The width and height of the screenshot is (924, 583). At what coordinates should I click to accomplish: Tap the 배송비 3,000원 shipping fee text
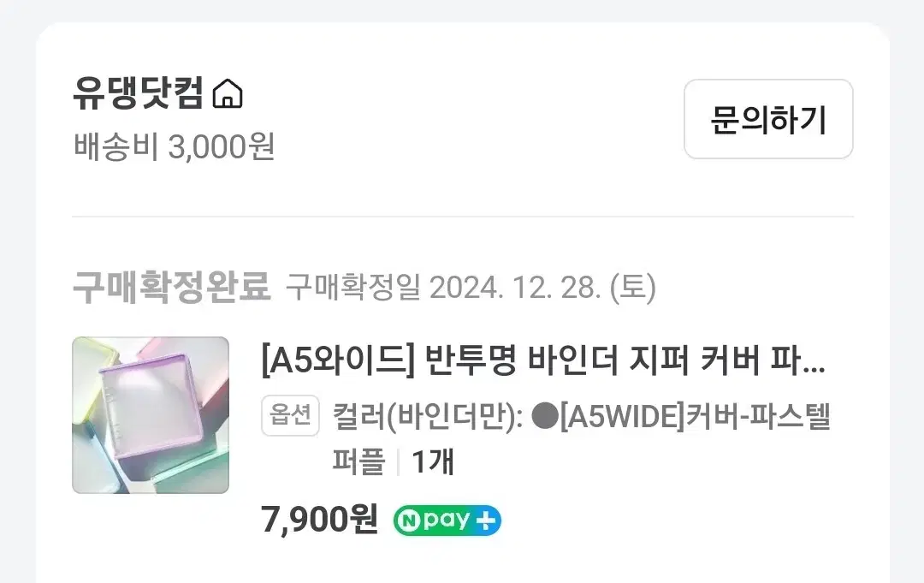click(175, 146)
